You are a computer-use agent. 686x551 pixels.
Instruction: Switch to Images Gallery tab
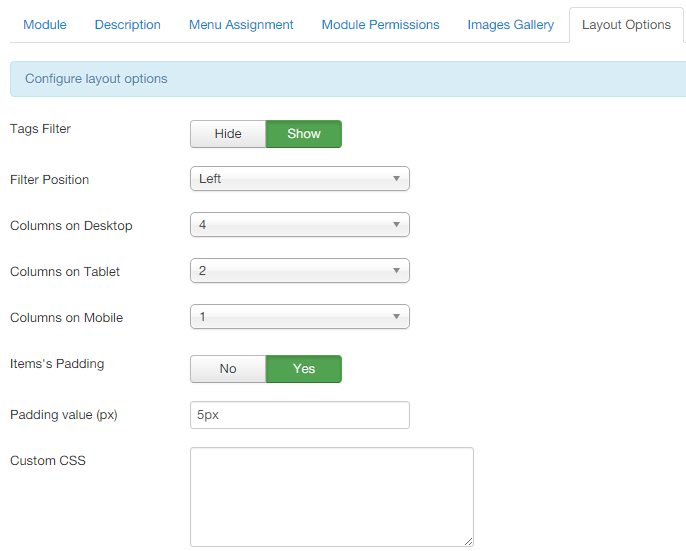click(x=511, y=25)
